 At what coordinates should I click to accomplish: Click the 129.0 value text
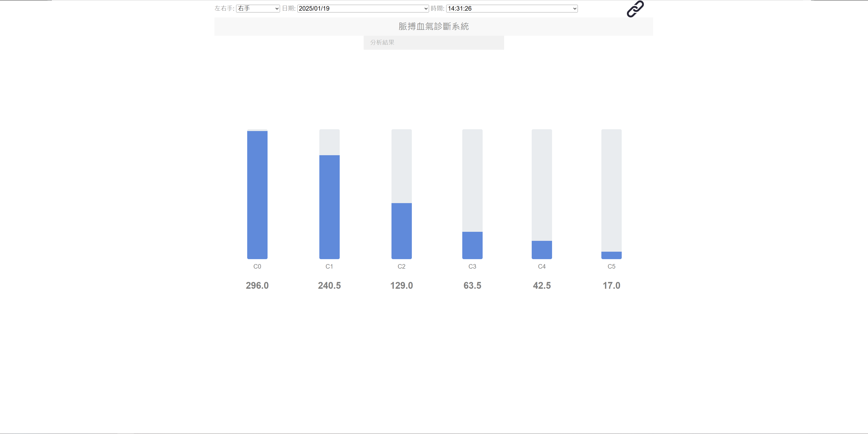tap(401, 286)
